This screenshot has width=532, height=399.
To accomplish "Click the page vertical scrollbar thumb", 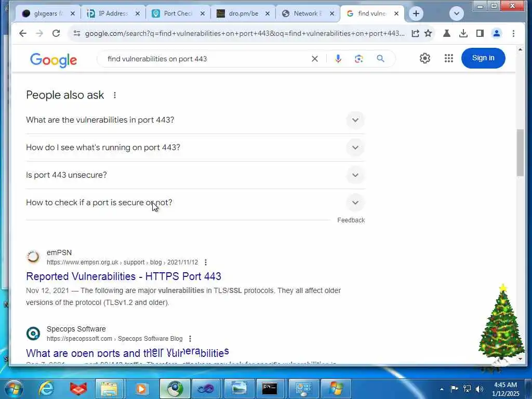I will [520, 153].
